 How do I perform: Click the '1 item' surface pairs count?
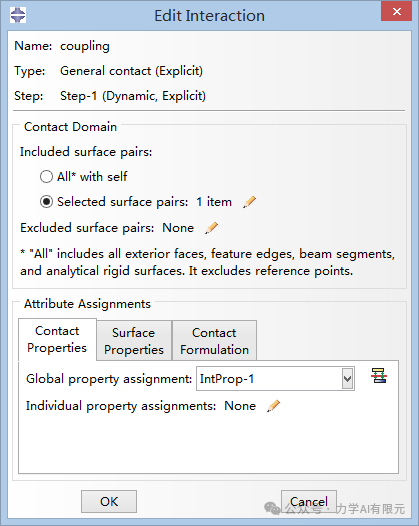coord(214,202)
